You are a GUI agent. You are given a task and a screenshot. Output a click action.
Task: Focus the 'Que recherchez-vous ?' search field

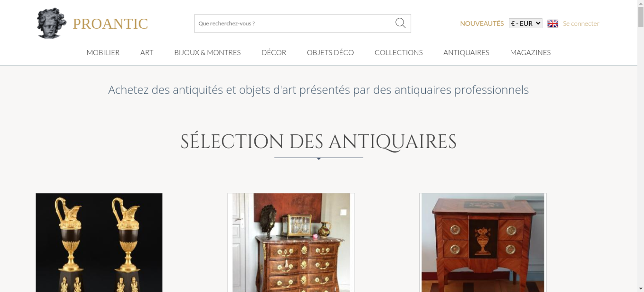[295, 23]
